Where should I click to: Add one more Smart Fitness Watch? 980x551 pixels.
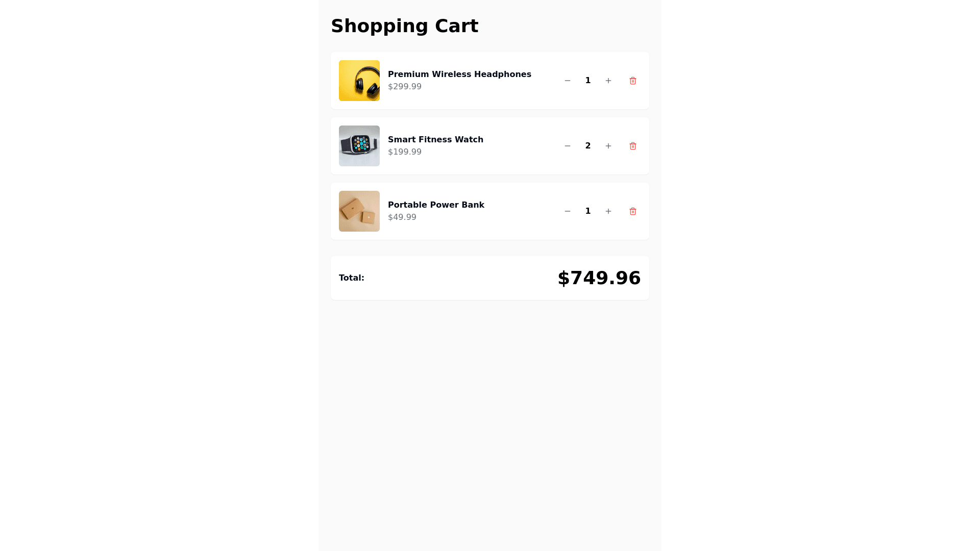click(608, 146)
